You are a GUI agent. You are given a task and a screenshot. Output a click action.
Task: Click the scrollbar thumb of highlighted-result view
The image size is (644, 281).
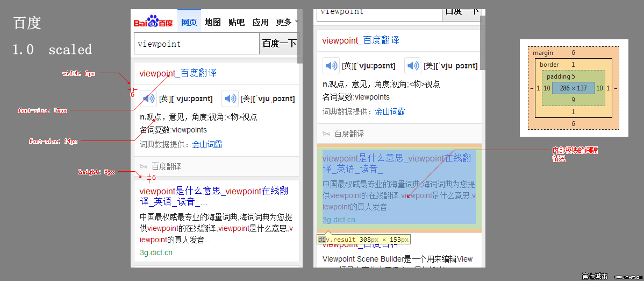[483, 43]
